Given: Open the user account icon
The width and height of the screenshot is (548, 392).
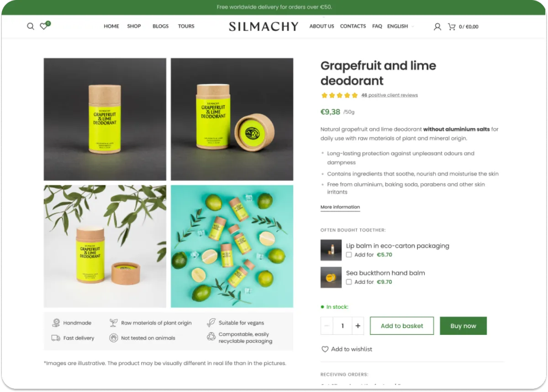Looking at the screenshot, I should pyautogui.click(x=437, y=26).
